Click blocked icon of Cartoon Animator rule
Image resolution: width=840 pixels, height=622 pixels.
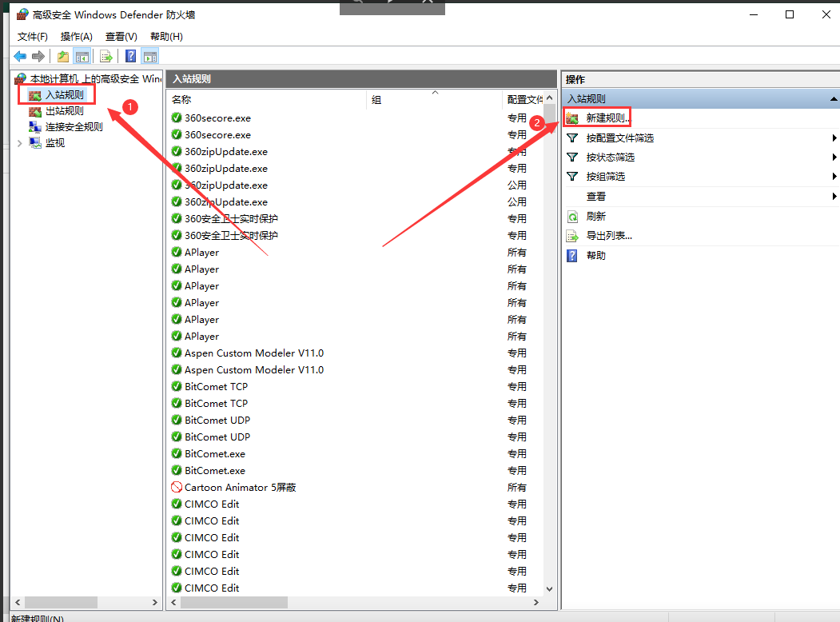tap(177, 488)
